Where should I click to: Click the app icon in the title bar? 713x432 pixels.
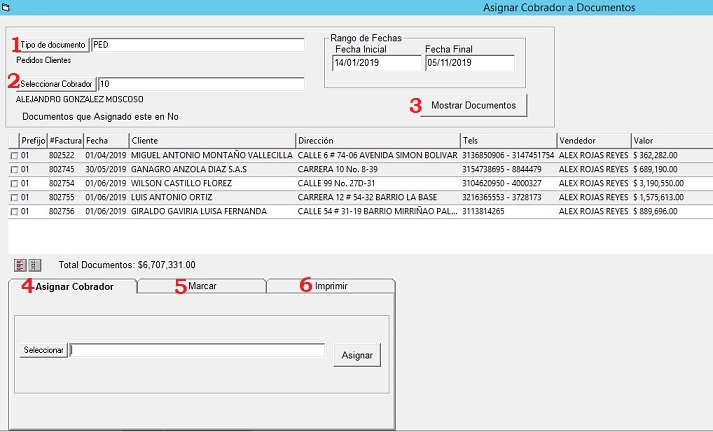click(6, 7)
